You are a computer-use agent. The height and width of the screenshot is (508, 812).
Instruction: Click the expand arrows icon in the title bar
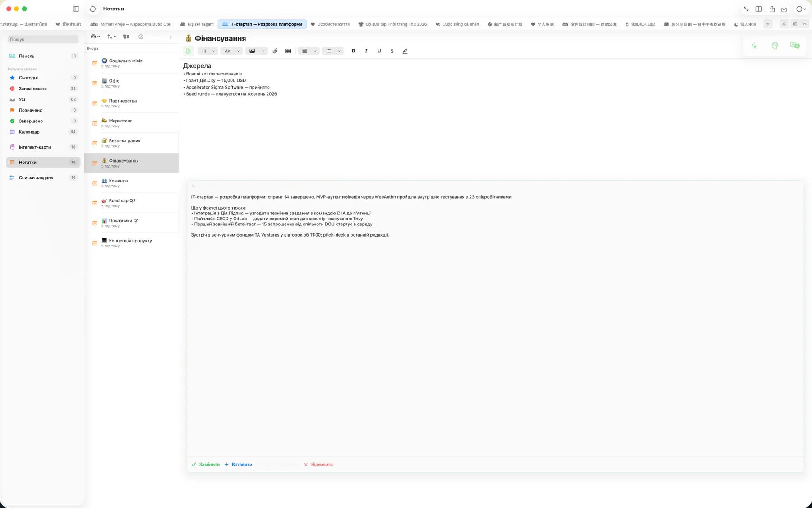746,9
